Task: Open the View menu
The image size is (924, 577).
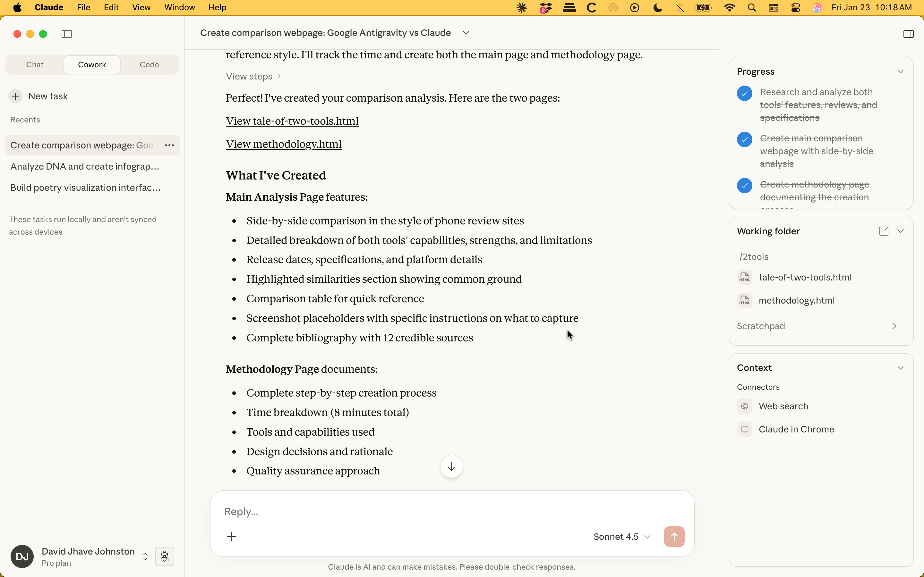Action: pyautogui.click(x=141, y=7)
